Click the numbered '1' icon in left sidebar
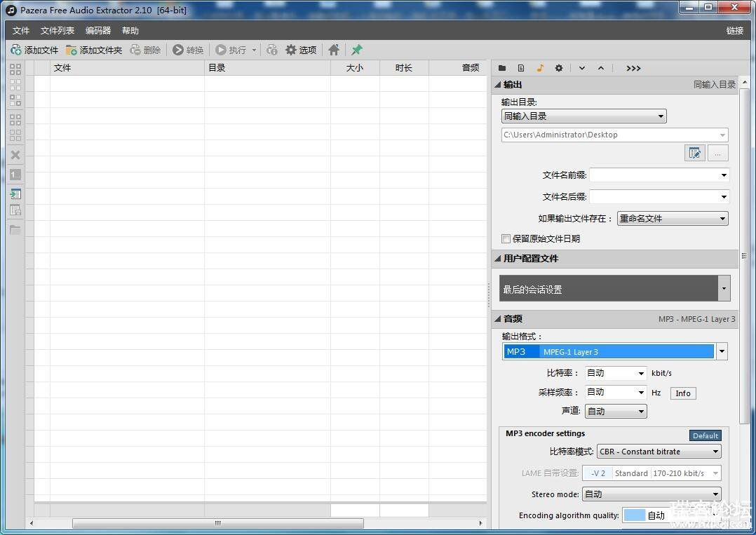This screenshot has width=756, height=535. click(x=15, y=175)
